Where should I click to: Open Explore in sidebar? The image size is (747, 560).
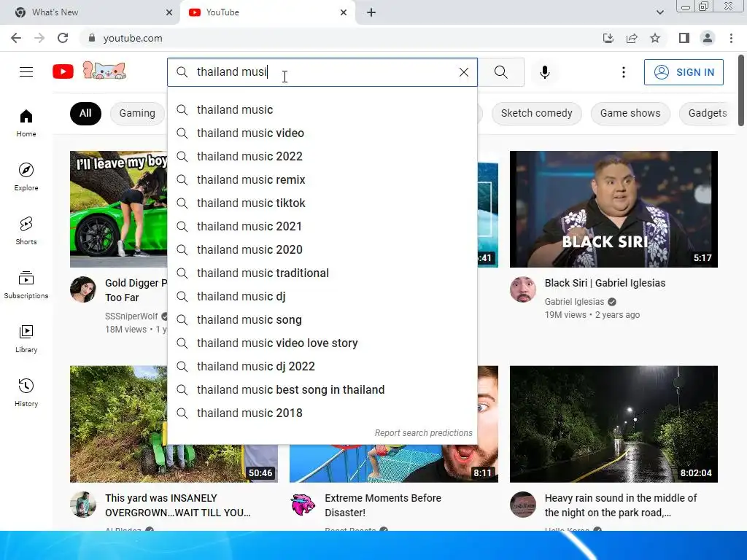pyautogui.click(x=26, y=177)
